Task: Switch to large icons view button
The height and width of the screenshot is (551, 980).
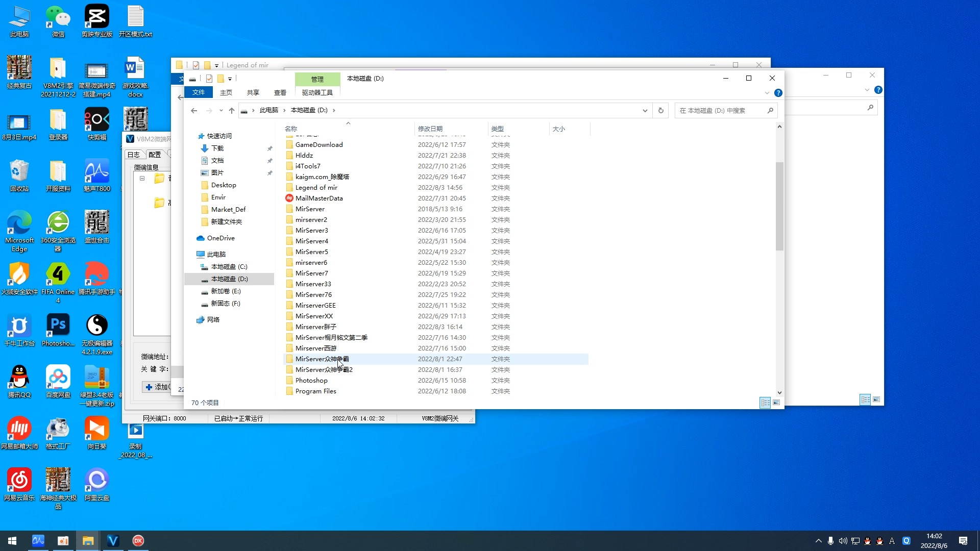Action: [x=776, y=403]
